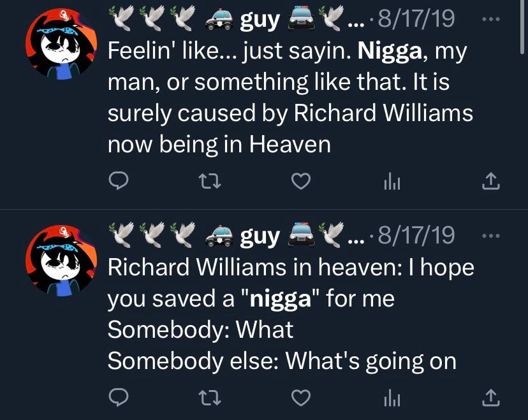Open the tweet text starting 'Richard Williams in heaven'
The image size is (528, 420).
[291, 314]
